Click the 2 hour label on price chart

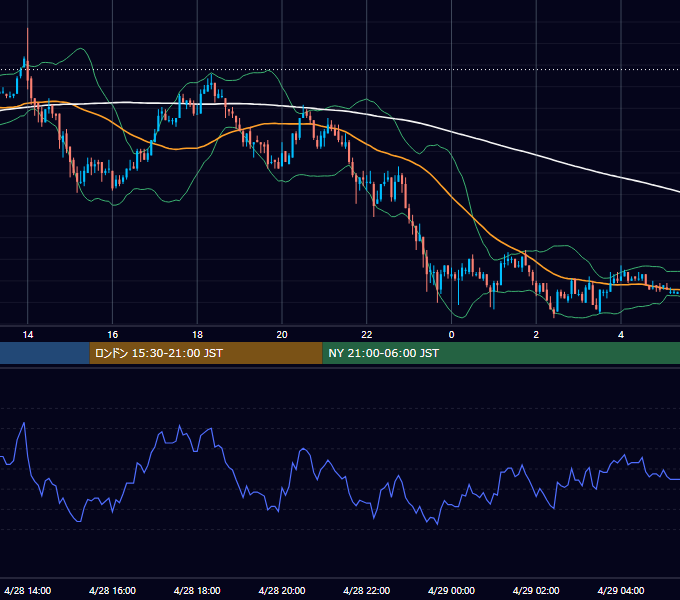pos(536,335)
